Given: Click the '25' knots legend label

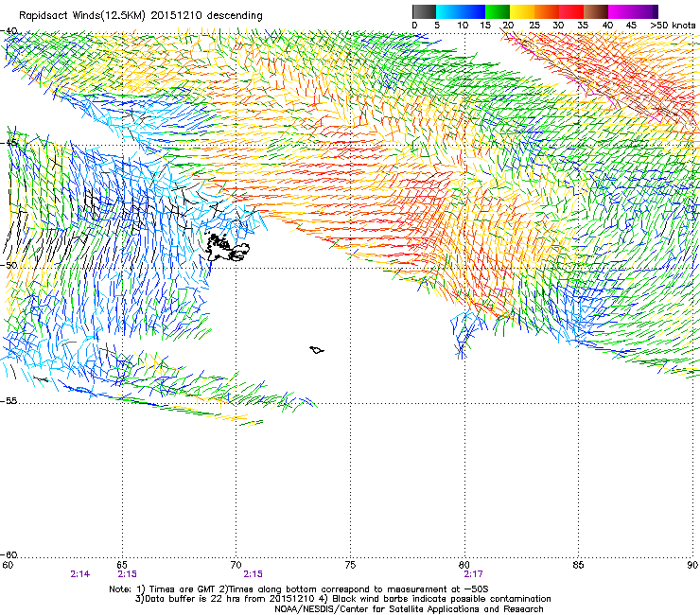Looking at the screenshot, I should [534, 26].
